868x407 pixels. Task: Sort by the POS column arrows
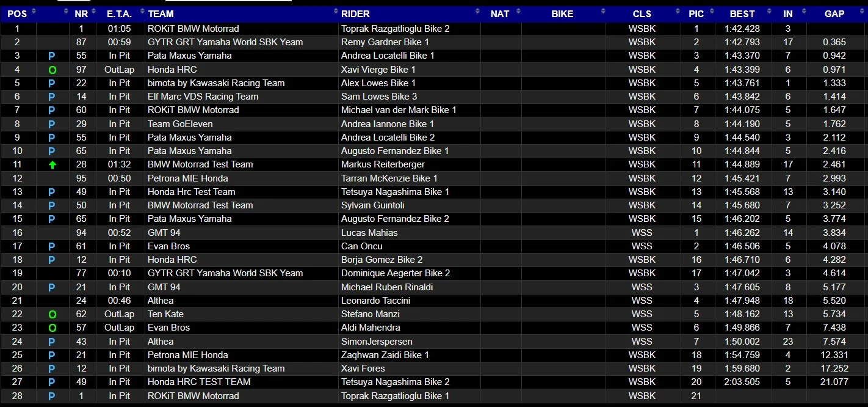(x=33, y=12)
